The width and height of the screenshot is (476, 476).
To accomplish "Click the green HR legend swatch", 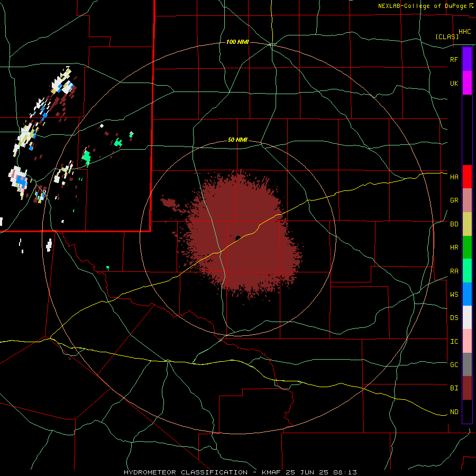I will click(467, 248).
